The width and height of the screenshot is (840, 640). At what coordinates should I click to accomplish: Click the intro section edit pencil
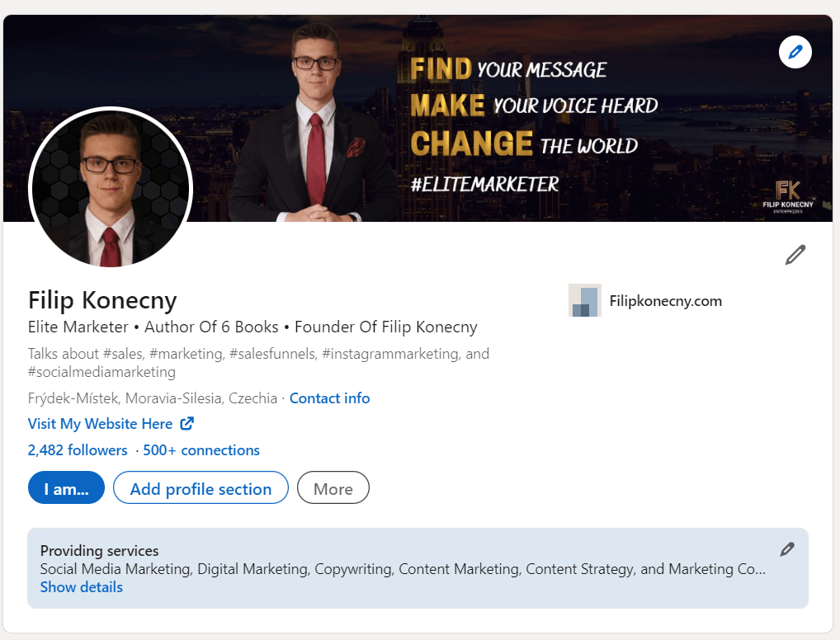795,255
